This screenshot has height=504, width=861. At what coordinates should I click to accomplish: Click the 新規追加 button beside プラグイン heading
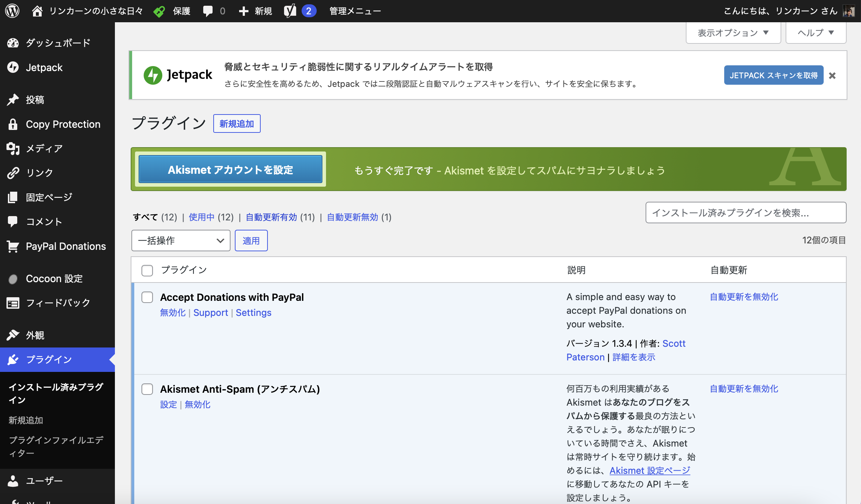[x=237, y=124]
